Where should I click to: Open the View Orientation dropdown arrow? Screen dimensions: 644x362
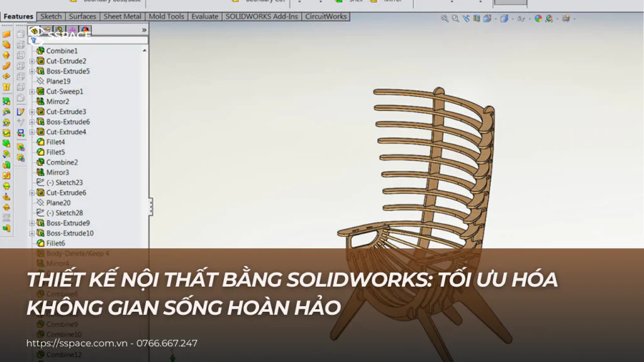(495, 19)
